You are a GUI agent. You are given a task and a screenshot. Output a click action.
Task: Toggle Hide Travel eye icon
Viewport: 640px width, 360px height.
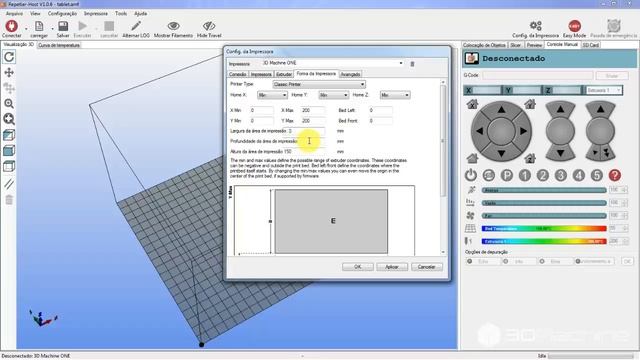[x=209, y=26]
